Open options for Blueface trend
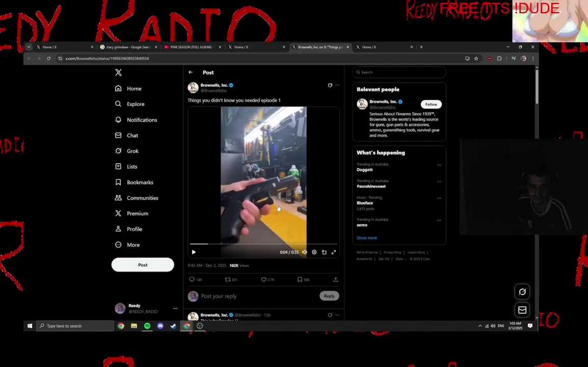This screenshot has width=588, height=367. click(439, 198)
